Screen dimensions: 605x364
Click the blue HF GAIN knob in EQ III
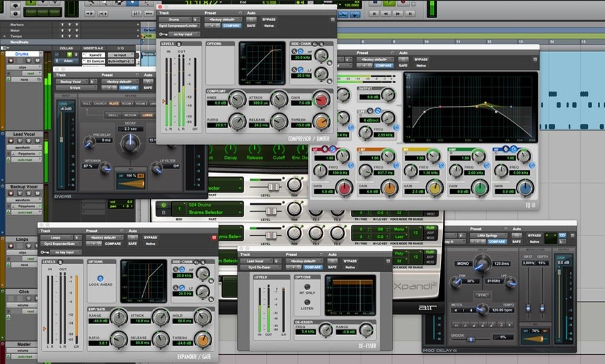click(x=525, y=188)
